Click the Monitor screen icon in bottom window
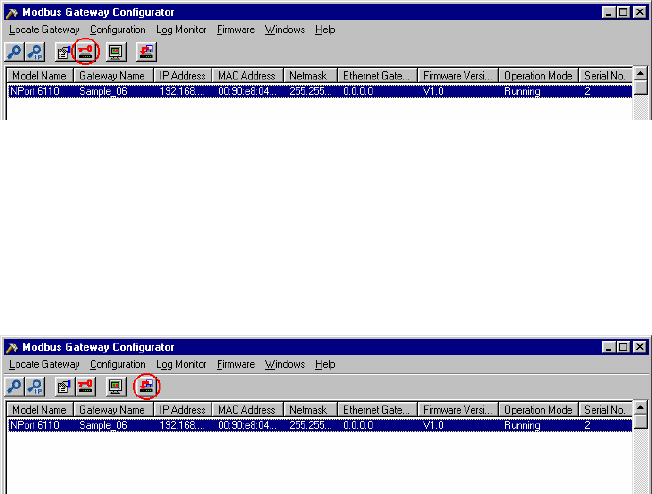The height and width of the screenshot is (494, 652). (x=116, y=387)
